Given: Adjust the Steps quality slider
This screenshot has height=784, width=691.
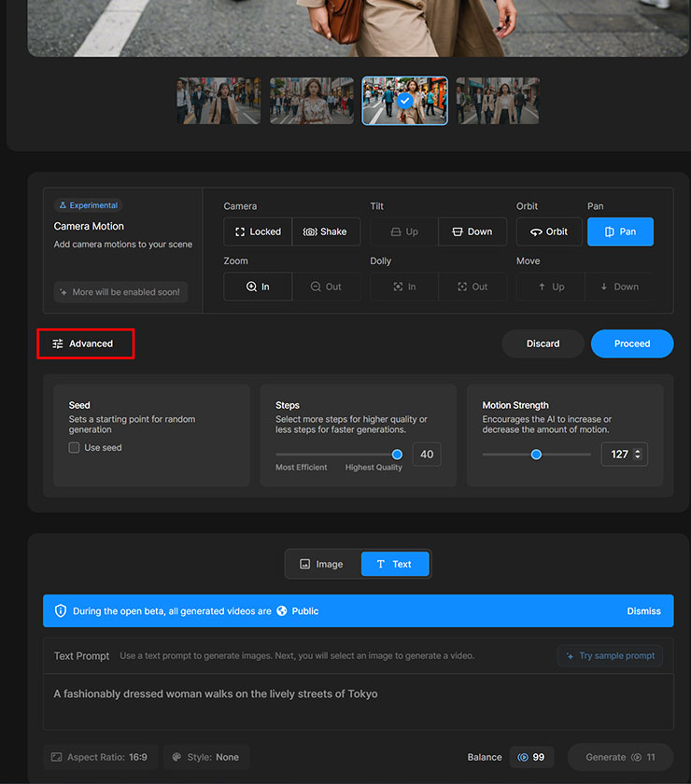Looking at the screenshot, I should [397, 455].
